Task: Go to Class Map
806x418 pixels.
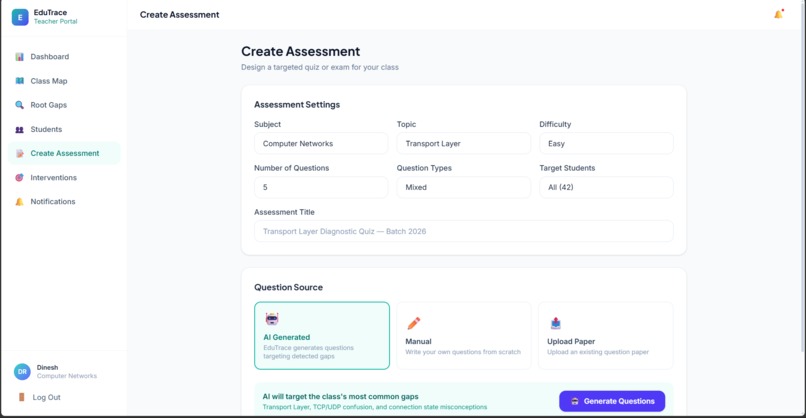Action: (x=64, y=81)
